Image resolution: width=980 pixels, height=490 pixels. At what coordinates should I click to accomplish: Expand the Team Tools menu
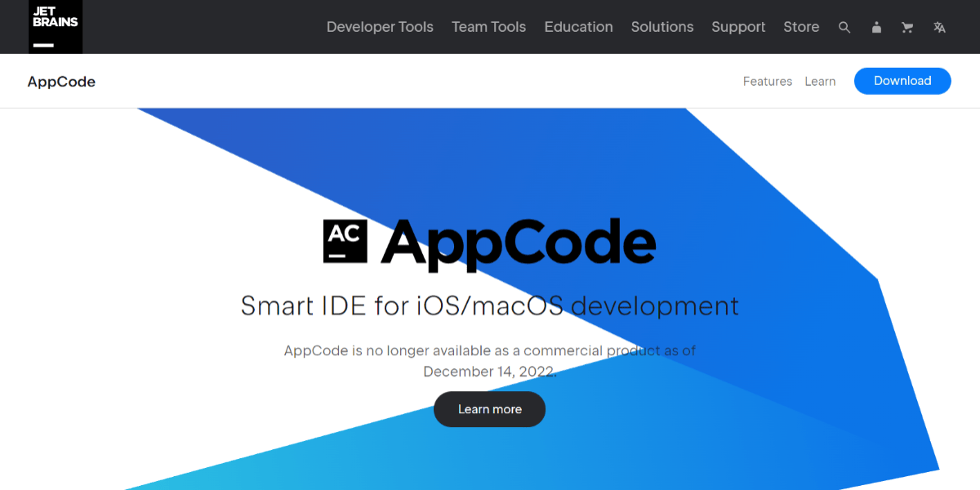(x=488, y=27)
